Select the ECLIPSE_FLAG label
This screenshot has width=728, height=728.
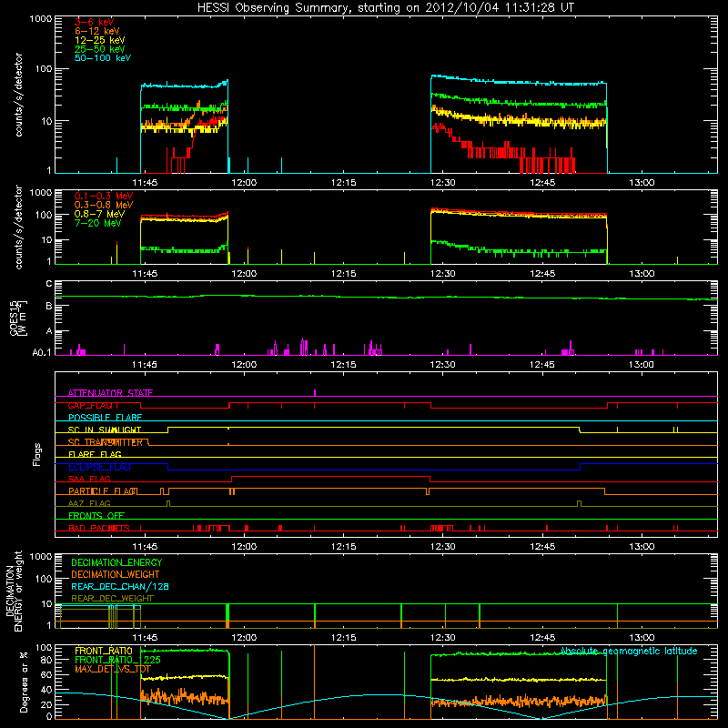99,467
